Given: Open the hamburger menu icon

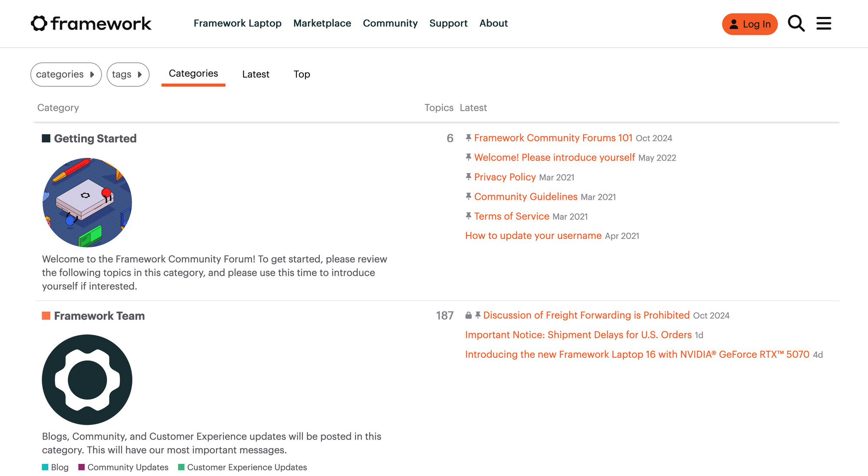Looking at the screenshot, I should click(823, 23).
